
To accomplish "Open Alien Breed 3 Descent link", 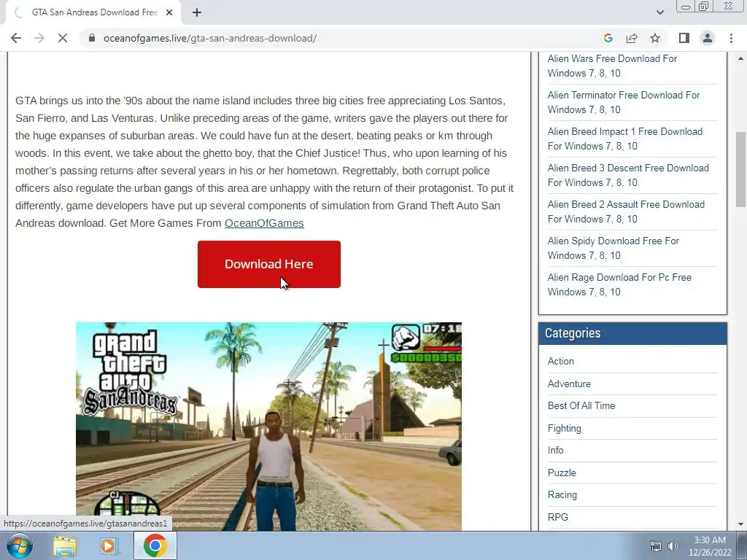I will point(628,175).
